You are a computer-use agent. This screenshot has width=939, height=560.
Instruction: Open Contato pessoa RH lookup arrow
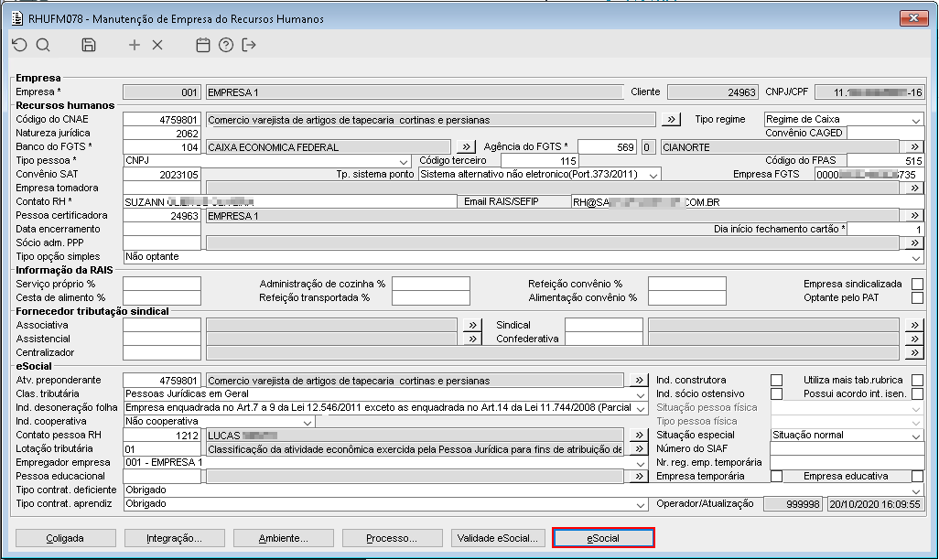point(639,436)
